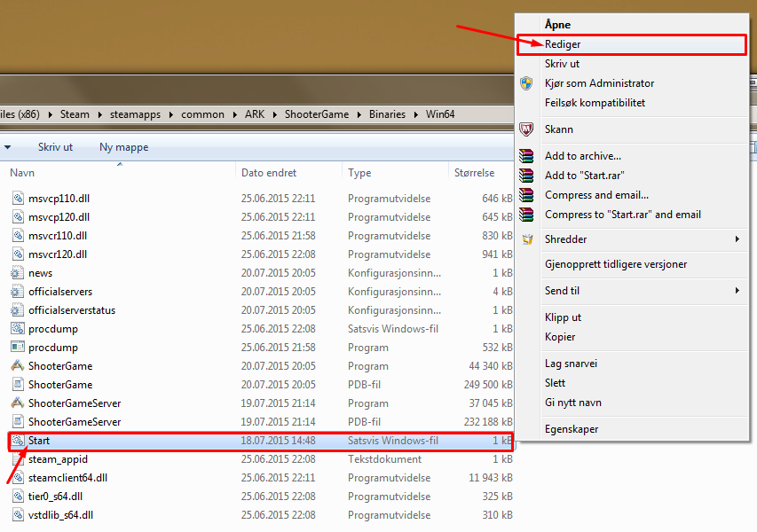Select Gi nytt navn
The width and height of the screenshot is (757, 532).
pos(573,403)
